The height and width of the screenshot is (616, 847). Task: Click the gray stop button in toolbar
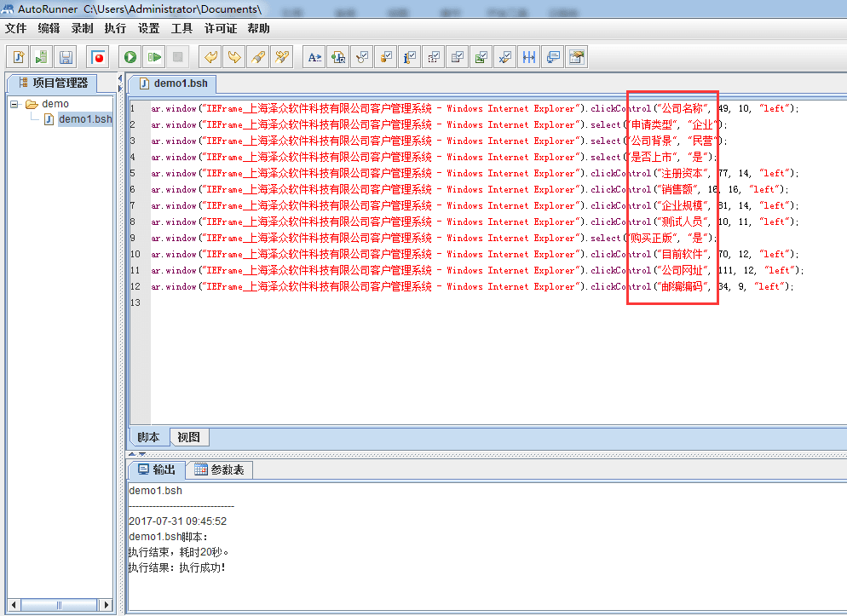point(178,57)
